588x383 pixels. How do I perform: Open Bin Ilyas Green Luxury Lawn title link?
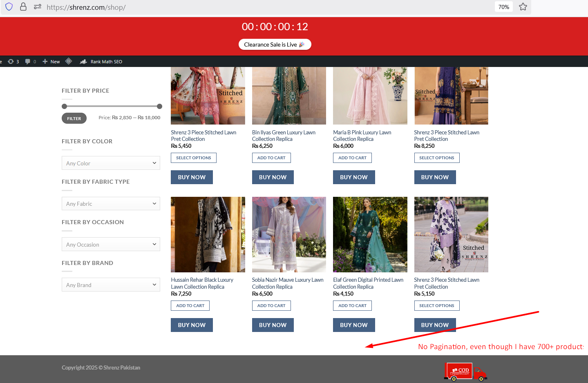click(x=284, y=136)
